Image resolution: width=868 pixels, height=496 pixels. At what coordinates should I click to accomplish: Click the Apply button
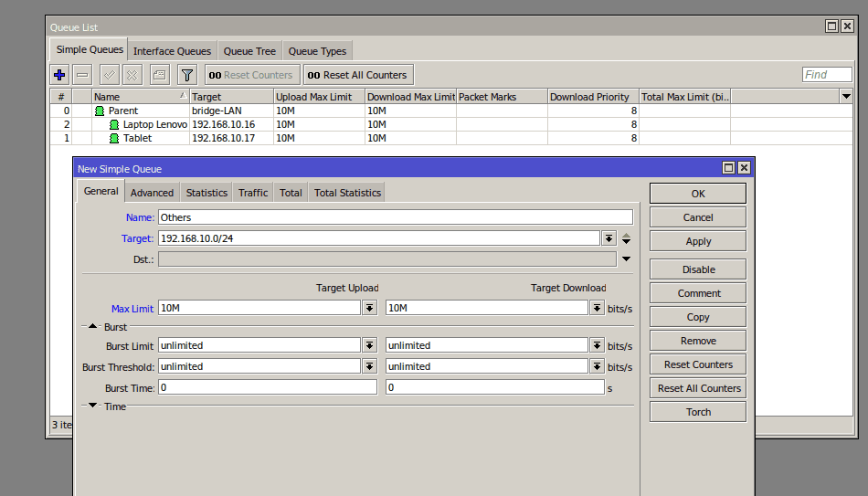click(x=697, y=241)
